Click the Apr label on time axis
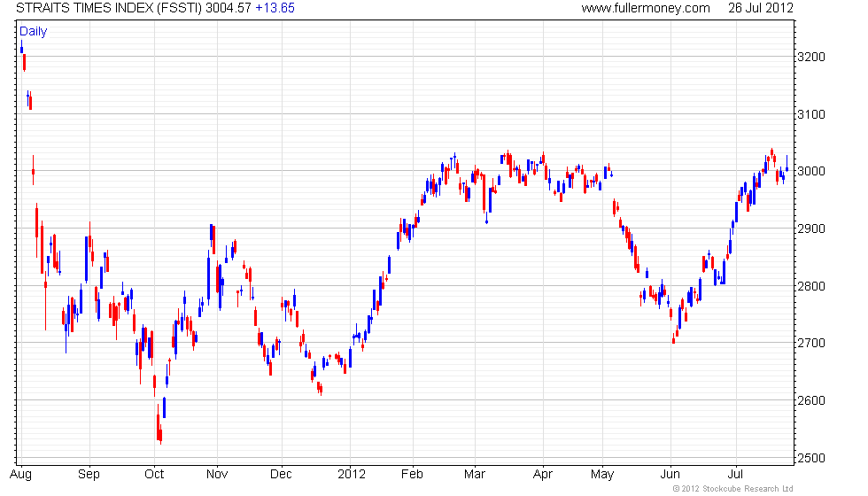This screenshot has width=868, height=496. (x=542, y=475)
